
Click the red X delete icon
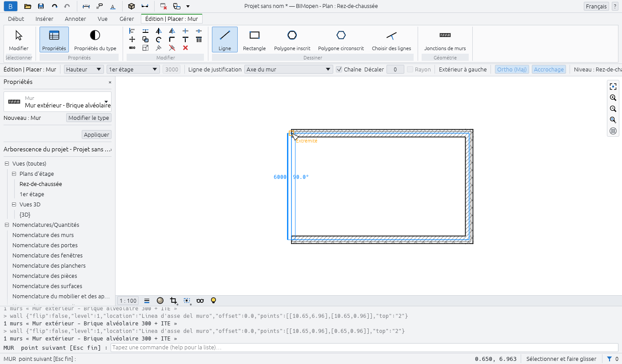click(185, 47)
